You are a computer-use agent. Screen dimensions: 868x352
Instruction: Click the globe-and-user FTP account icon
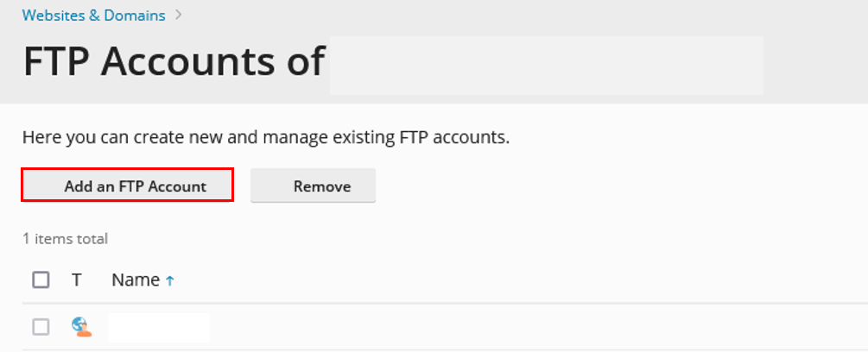click(x=81, y=327)
